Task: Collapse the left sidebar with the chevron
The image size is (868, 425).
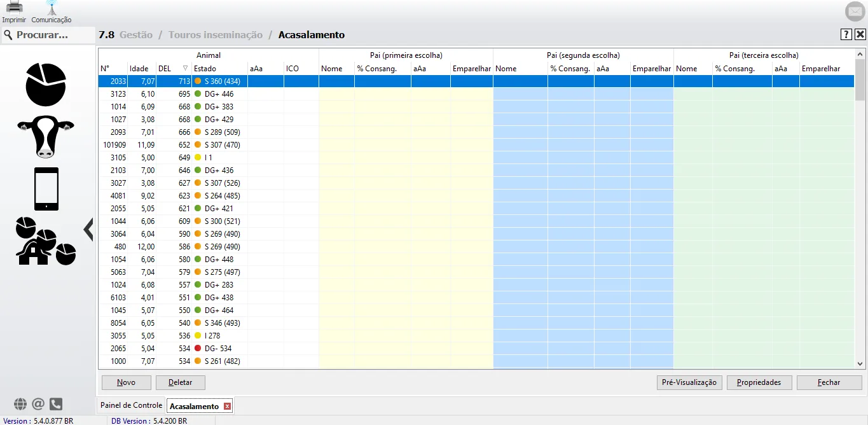Action: (x=88, y=229)
